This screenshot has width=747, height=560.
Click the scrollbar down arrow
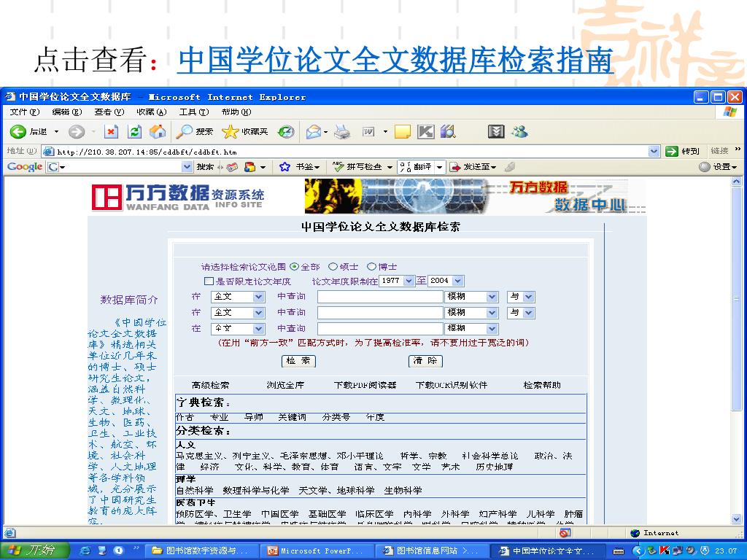point(737,518)
